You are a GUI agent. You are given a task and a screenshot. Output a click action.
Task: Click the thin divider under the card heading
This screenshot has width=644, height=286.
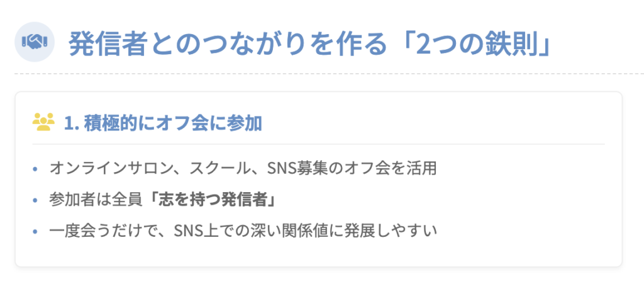[319, 144]
